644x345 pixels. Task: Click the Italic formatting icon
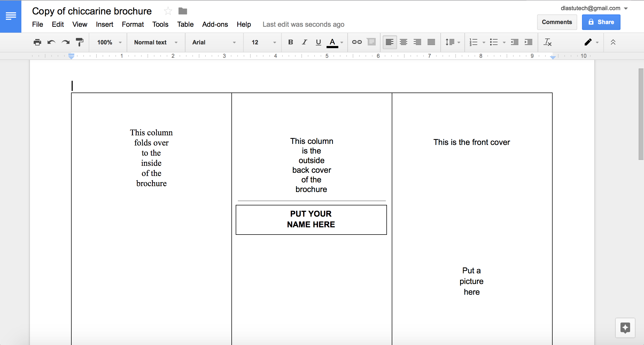(x=304, y=42)
